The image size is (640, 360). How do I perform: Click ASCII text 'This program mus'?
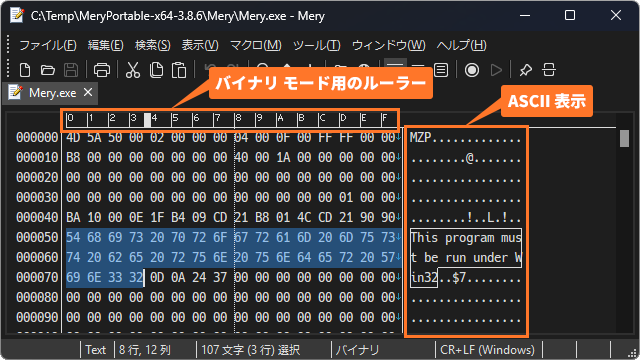coord(466,238)
